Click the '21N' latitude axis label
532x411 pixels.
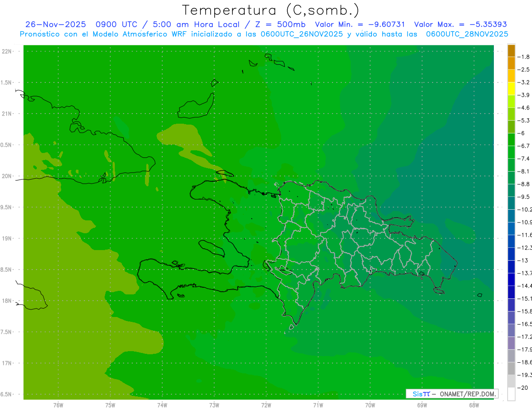point(6,114)
